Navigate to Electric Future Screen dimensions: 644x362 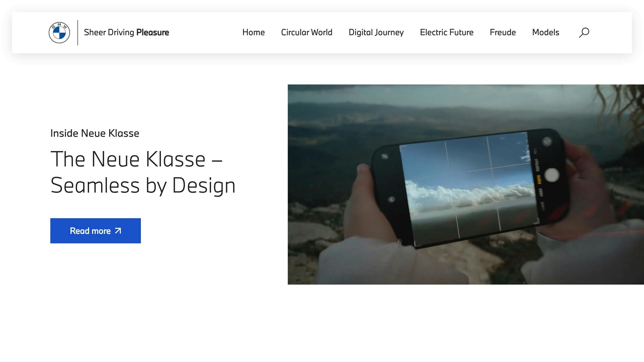(447, 32)
